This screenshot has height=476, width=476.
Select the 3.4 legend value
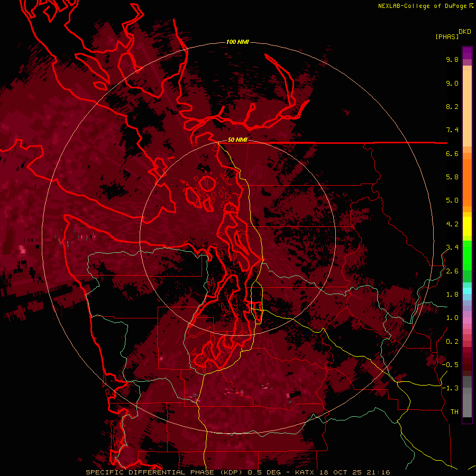[x=452, y=248]
